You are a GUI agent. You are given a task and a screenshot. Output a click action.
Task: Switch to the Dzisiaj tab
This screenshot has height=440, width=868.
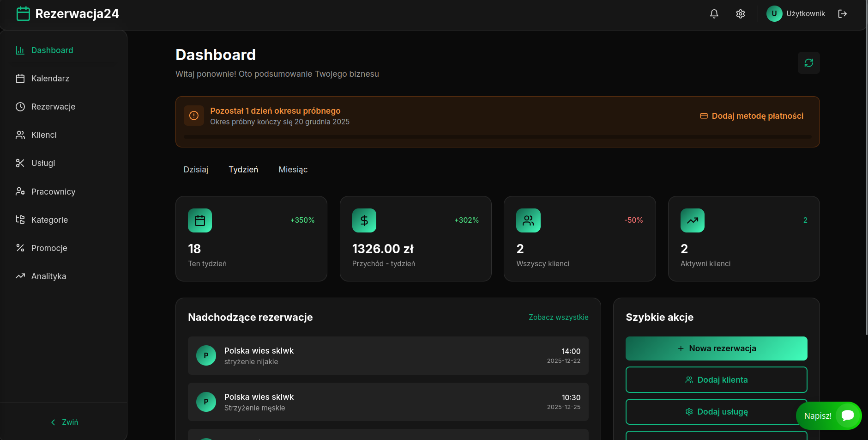pos(196,170)
